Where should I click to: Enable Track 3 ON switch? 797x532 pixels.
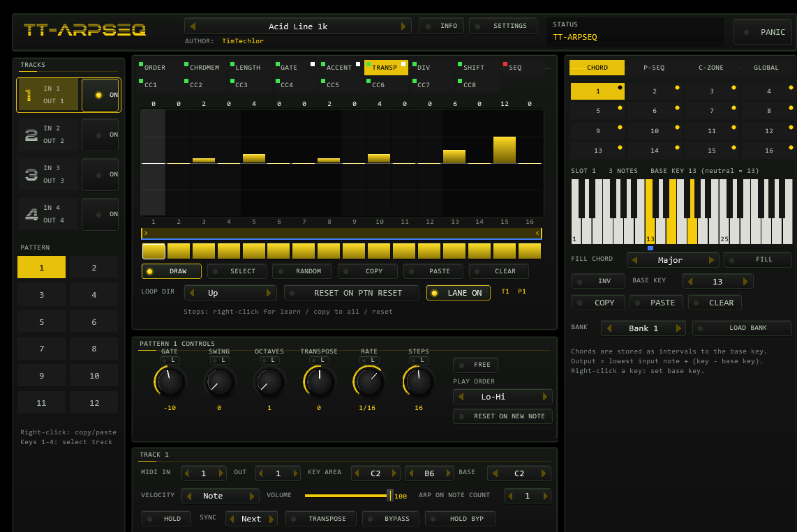[x=100, y=174]
